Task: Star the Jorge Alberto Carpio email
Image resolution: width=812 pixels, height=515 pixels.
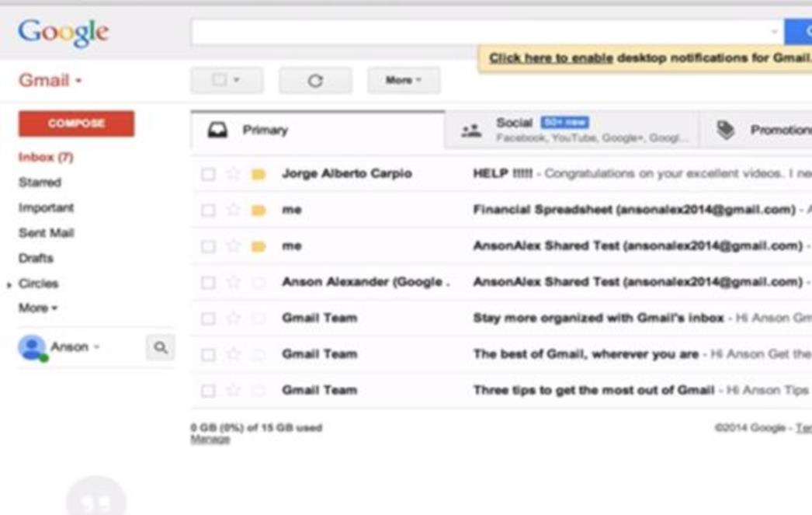Action: click(x=234, y=173)
